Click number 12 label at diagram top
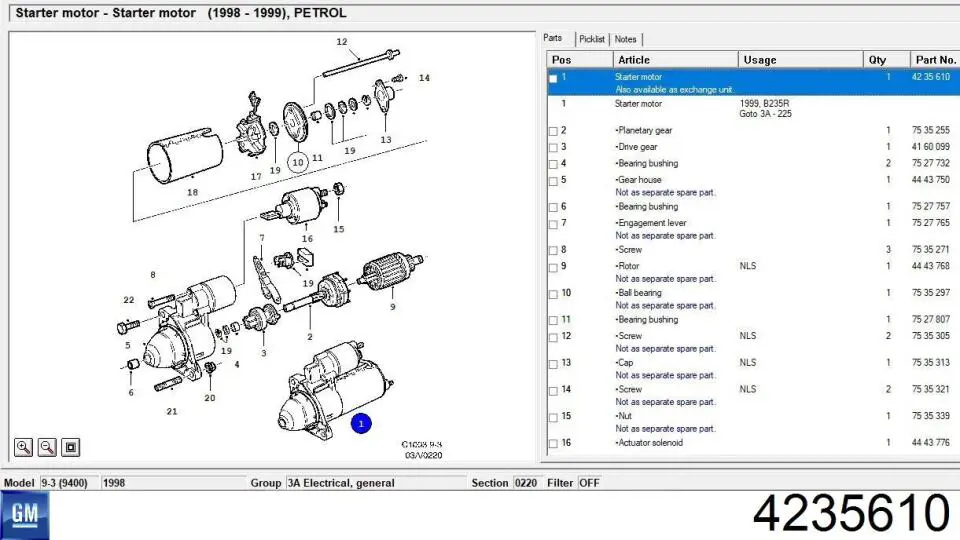This screenshot has height=540, width=960. (x=342, y=42)
